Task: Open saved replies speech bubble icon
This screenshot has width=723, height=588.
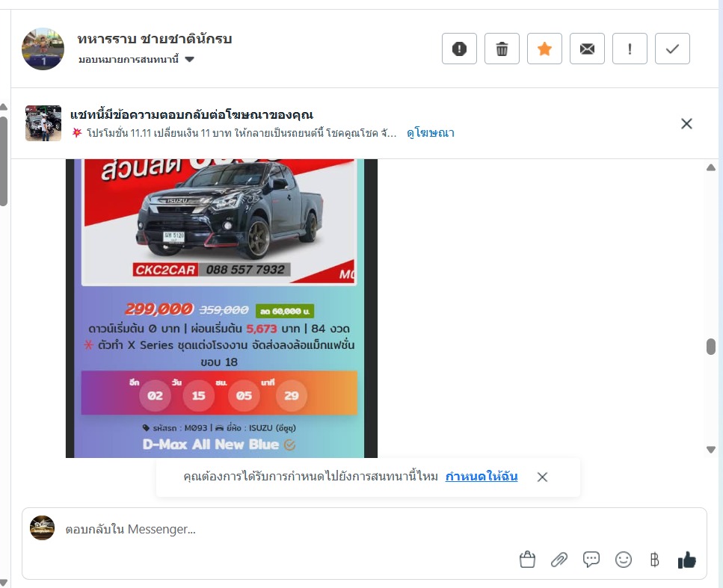Action: pyautogui.click(x=591, y=560)
